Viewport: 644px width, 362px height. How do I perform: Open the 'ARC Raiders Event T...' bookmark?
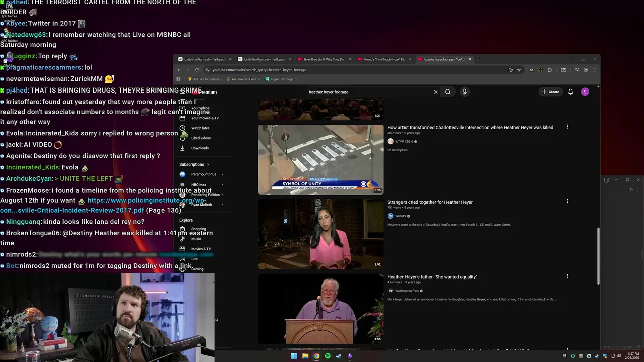(244, 79)
